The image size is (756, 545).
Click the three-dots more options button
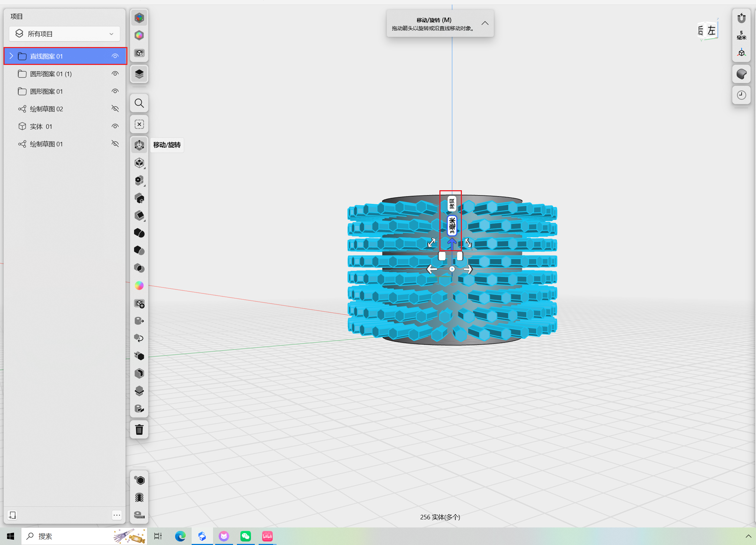pos(117,515)
